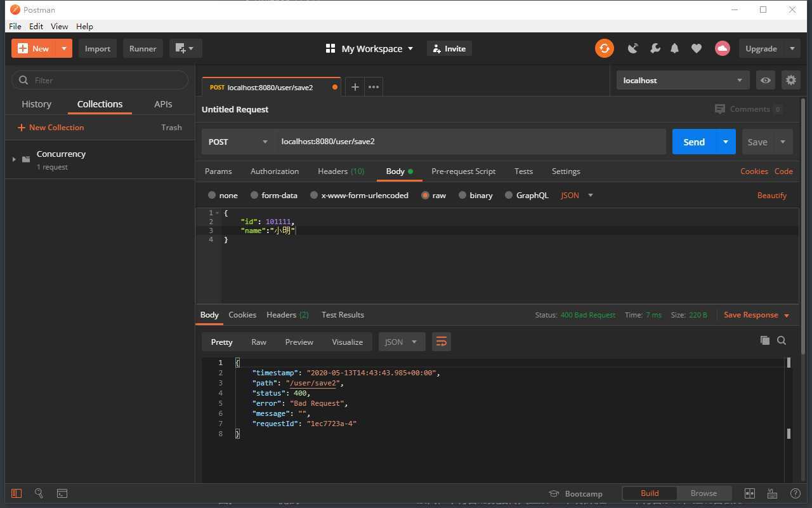Create a New Collection link
The height and width of the screenshot is (508, 812).
[51, 127]
